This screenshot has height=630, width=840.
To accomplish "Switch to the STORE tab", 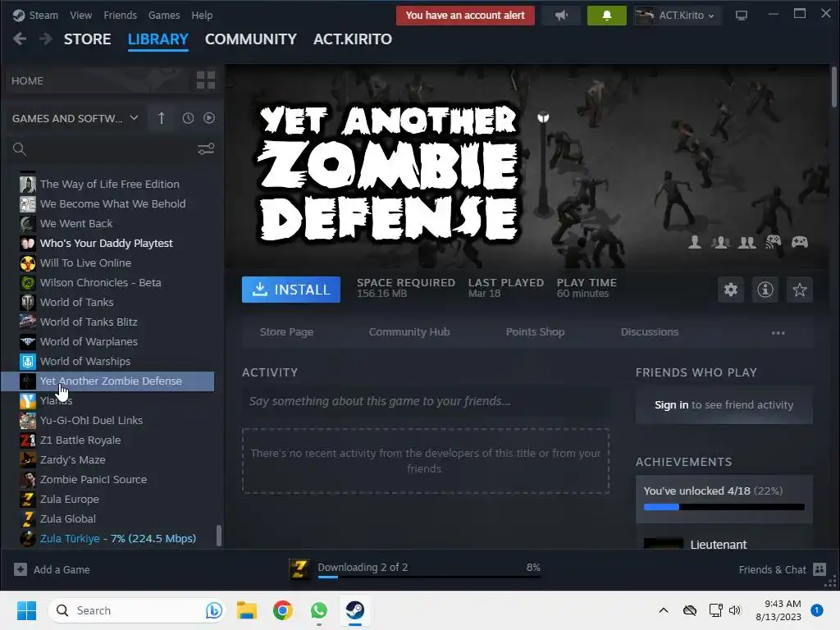I will point(87,39).
